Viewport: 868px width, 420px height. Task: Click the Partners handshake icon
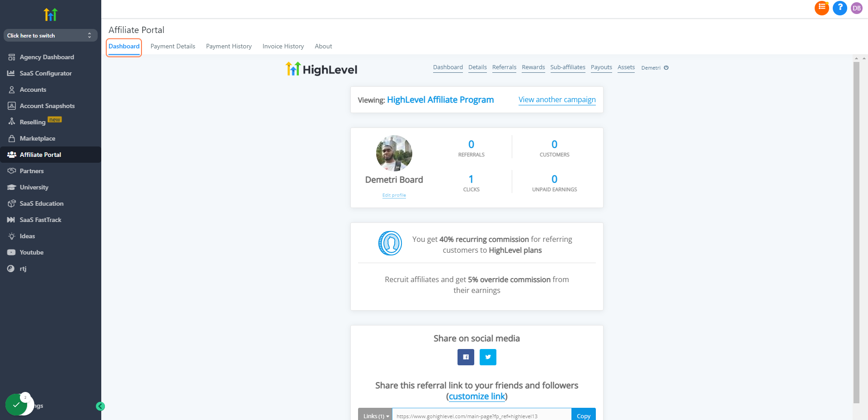pyautogui.click(x=12, y=171)
